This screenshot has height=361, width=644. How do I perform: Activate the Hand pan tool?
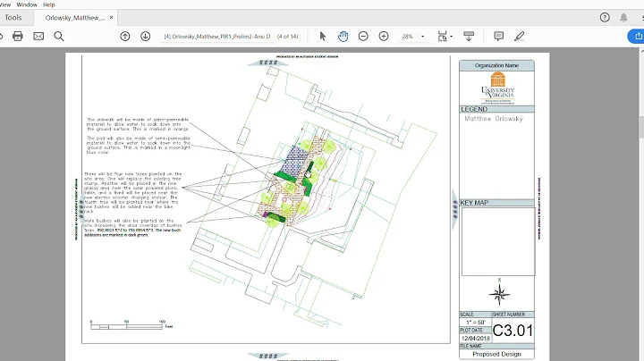[x=343, y=36]
